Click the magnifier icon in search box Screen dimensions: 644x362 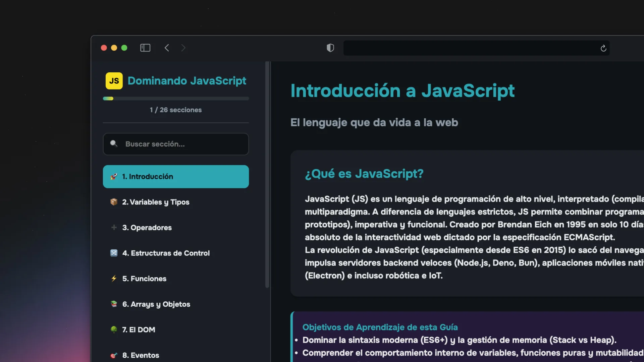coord(114,144)
